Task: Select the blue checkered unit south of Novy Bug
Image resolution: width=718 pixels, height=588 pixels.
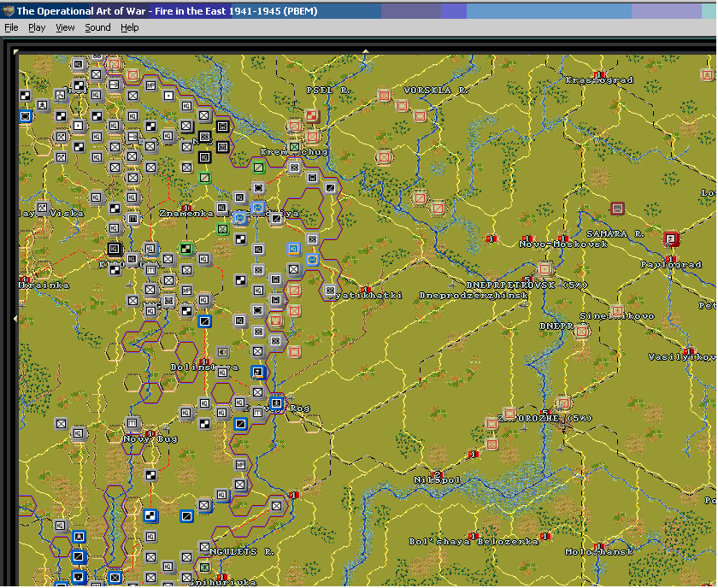Action: 150,516
